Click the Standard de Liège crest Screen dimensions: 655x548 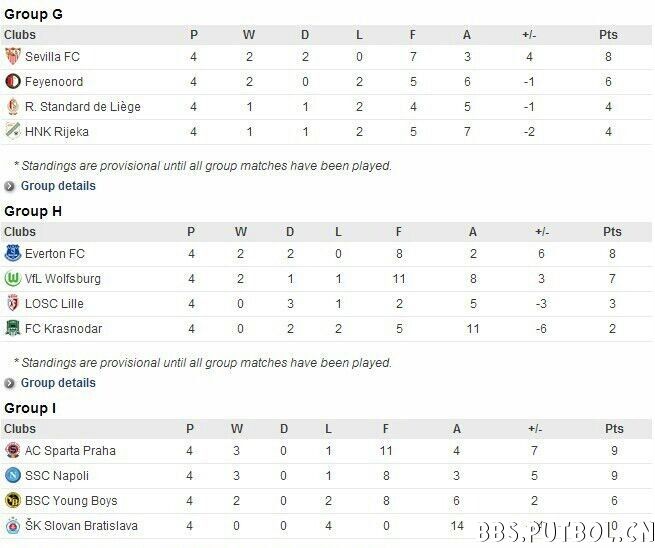pyautogui.click(x=13, y=107)
